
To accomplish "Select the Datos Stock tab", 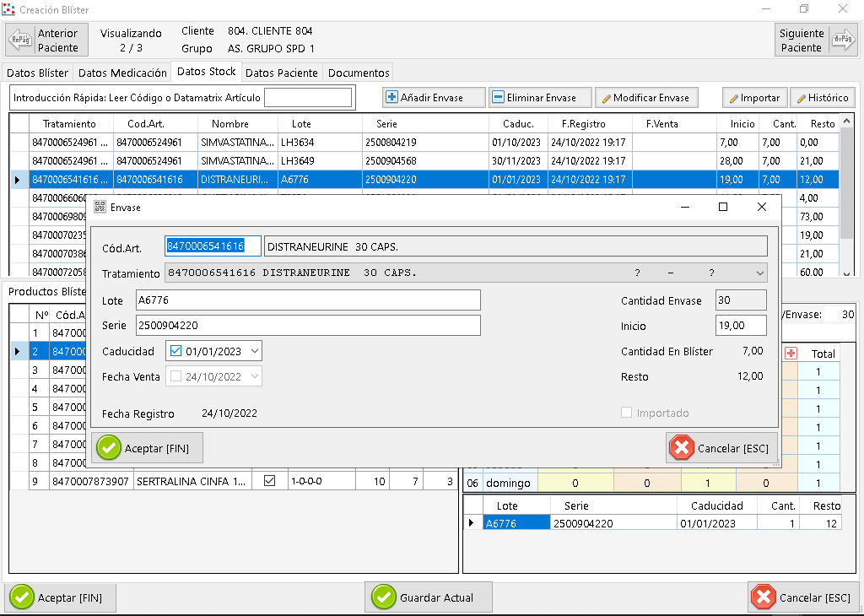I will [x=207, y=72].
